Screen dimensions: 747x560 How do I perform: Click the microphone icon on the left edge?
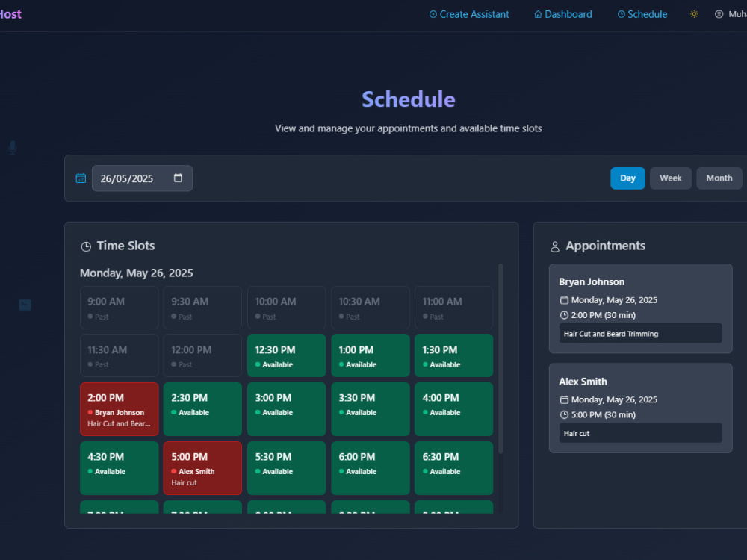pos(13,148)
